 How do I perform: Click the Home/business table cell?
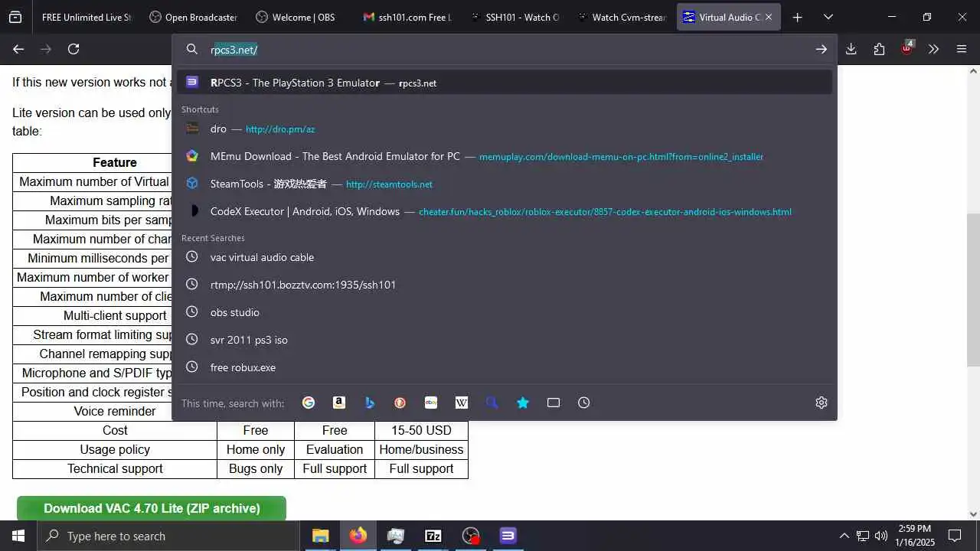click(x=421, y=449)
